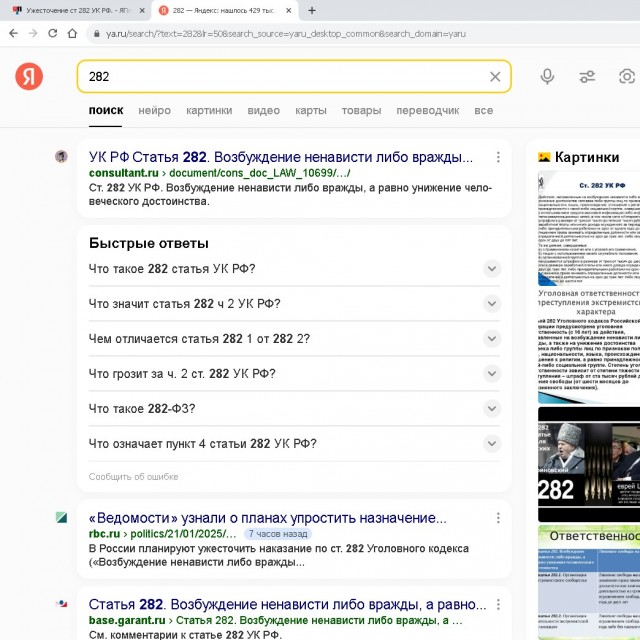This screenshot has height=640, width=640.
Task: Switch to the 'видео' search tab
Action: pyautogui.click(x=263, y=110)
